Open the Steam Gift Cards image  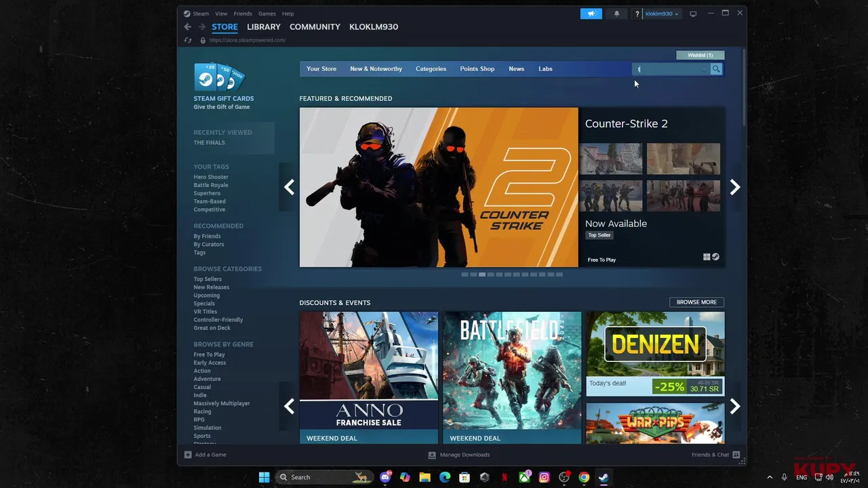(220, 77)
